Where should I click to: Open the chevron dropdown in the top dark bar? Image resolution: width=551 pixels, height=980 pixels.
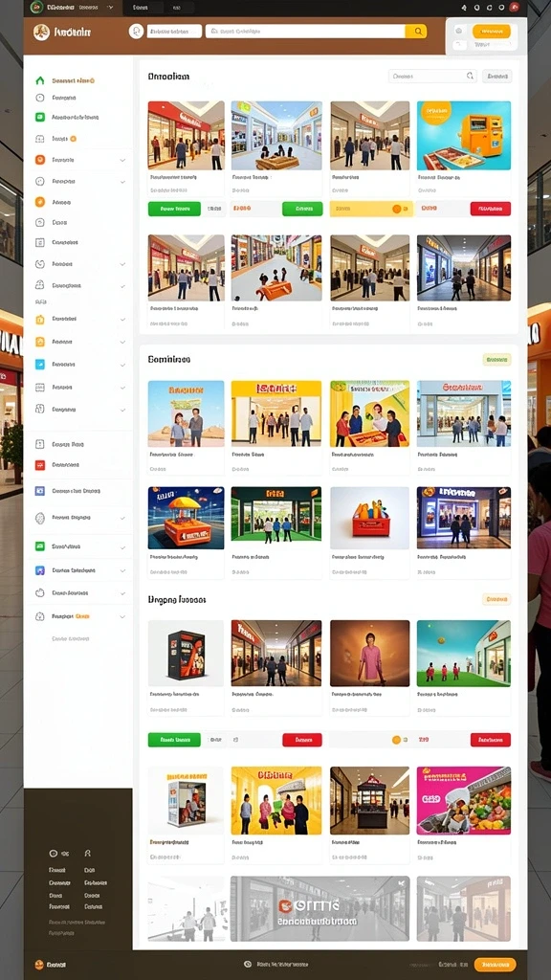111,8
